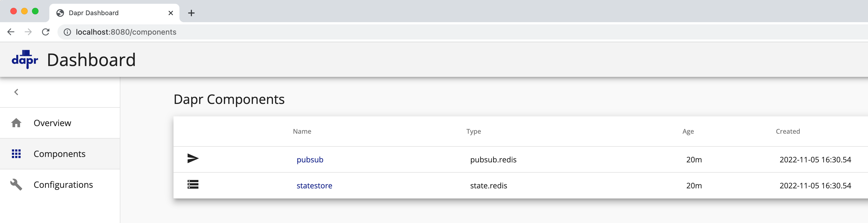This screenshot has width=868, height=223.
Task: Open the statestore component link
Action: tap(314, 186)
